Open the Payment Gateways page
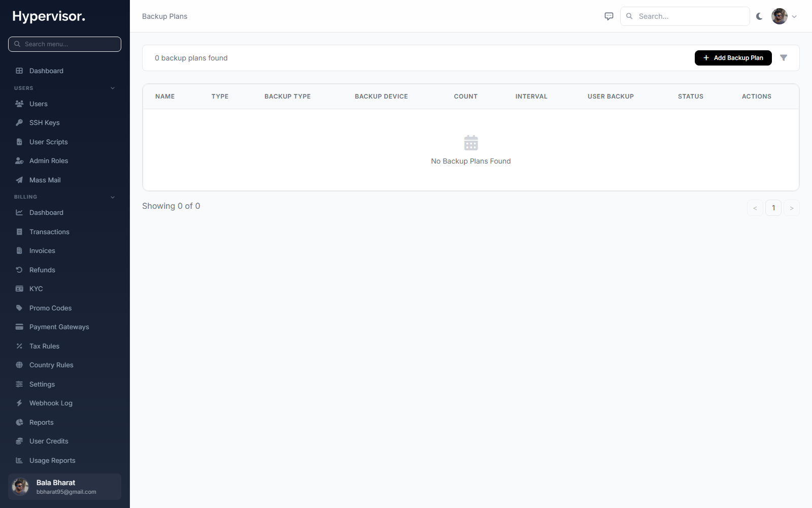The image size is (812, 508). coord(65,327)
